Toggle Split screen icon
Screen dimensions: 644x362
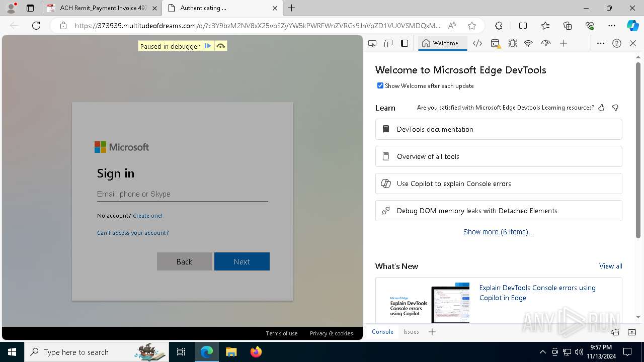[523, 26]
